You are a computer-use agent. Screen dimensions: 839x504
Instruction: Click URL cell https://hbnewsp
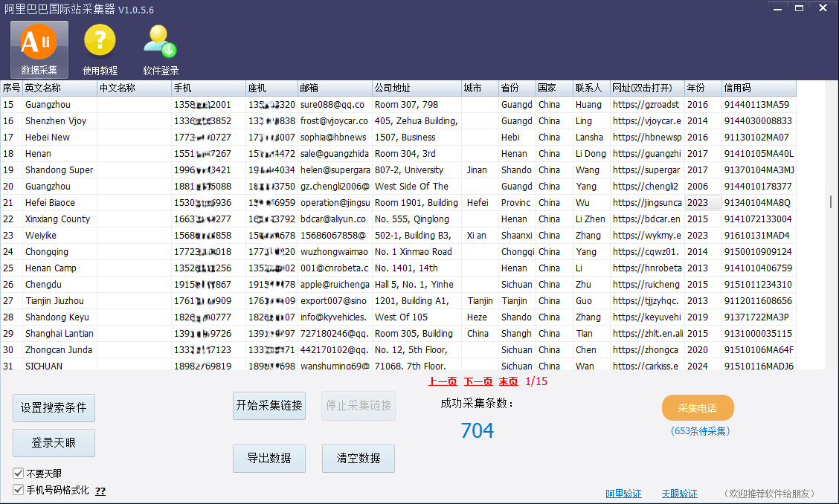click(x=647, y=137)
